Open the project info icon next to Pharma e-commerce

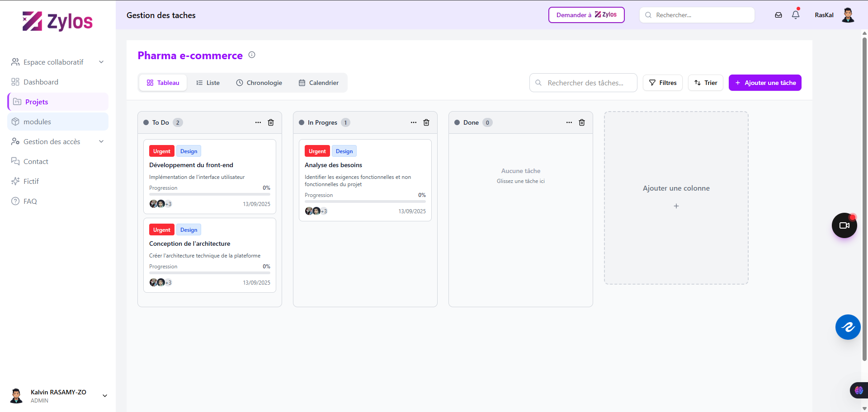pos(252,55)
